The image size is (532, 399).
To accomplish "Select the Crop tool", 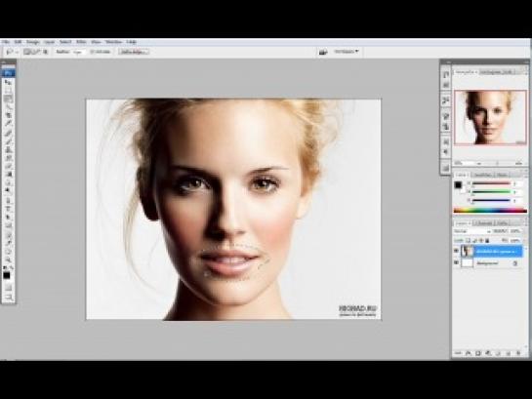I will [8, 115].
